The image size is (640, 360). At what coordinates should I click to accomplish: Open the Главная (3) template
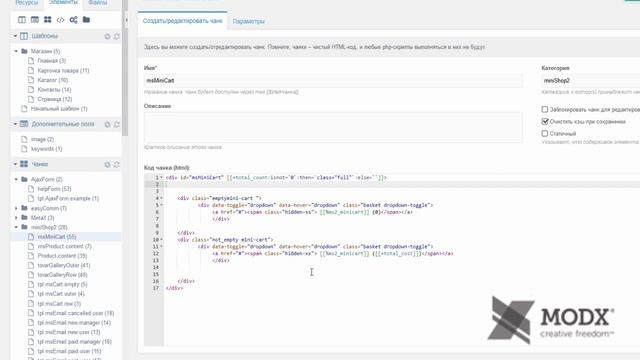pyautogui.click(x=51, y=60)
